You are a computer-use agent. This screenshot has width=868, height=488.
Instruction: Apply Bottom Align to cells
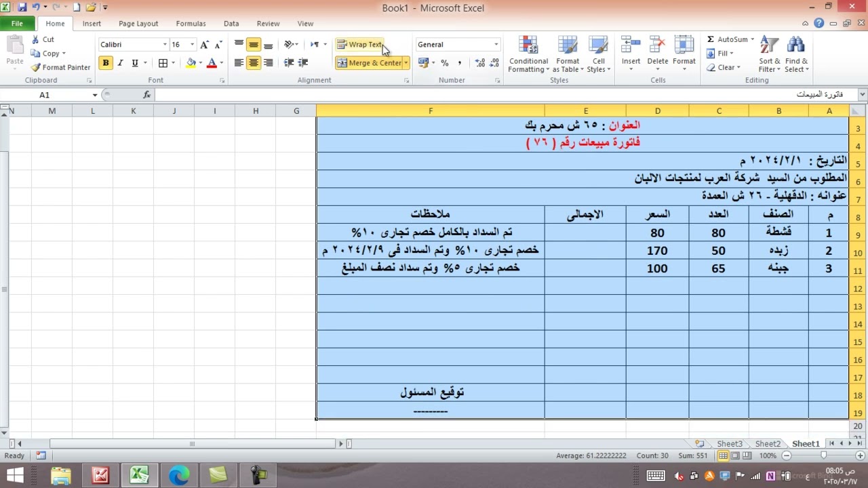(x=269, y=45)
